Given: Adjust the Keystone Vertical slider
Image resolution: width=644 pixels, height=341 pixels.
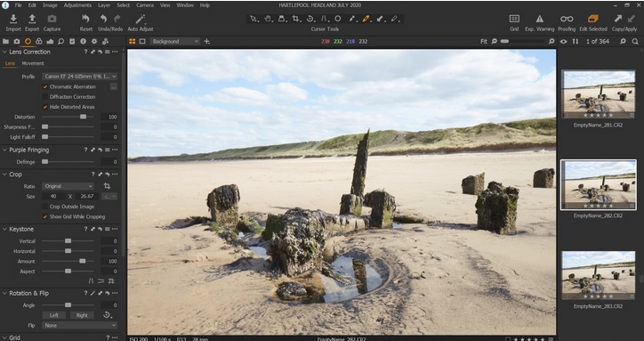Looking at the screenshot, I should (x=68, y=241).
